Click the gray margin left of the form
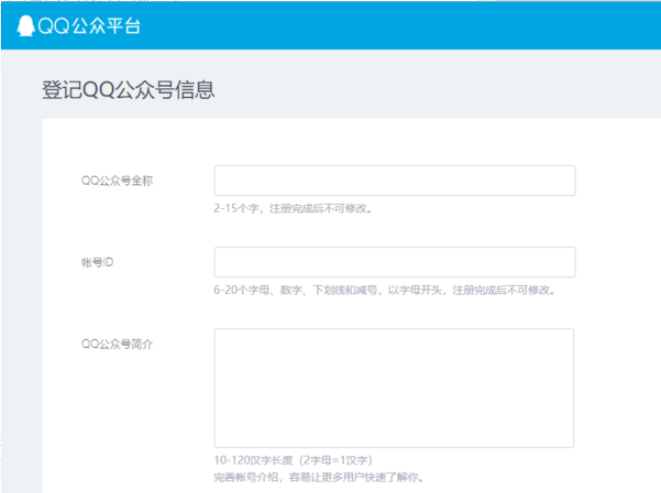 (20, 300)
